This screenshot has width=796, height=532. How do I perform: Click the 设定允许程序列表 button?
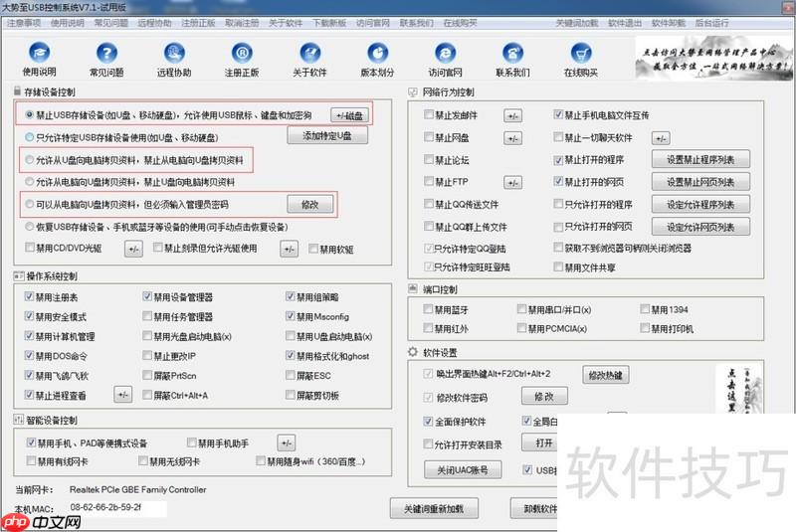[700, 205]
